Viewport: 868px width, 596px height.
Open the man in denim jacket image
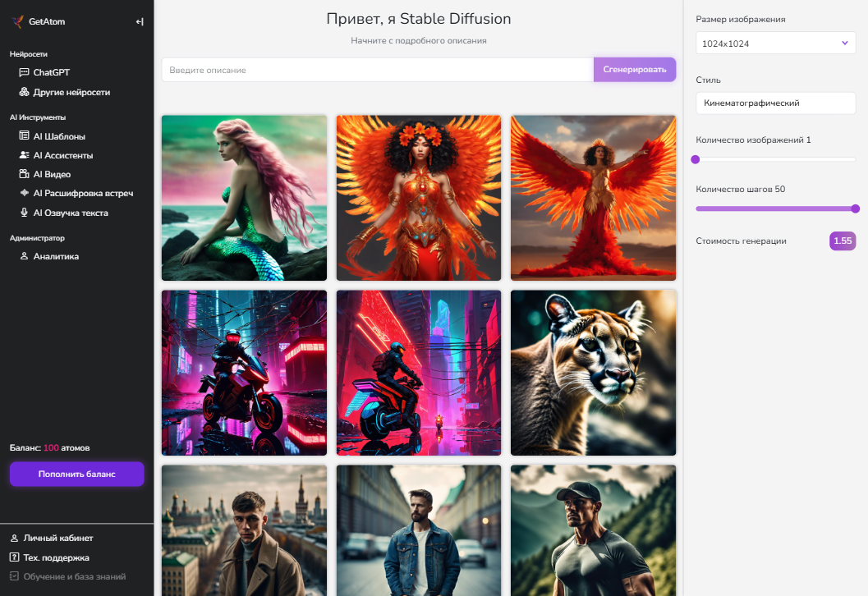point(419,530)
